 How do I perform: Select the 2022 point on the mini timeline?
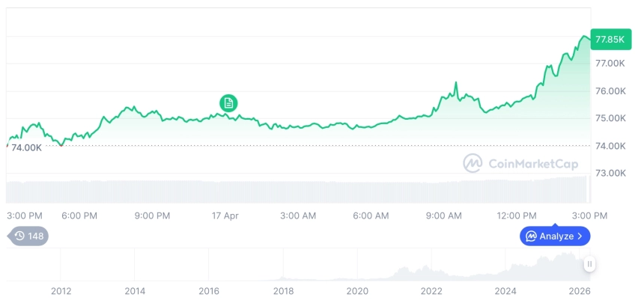[431, 291]
